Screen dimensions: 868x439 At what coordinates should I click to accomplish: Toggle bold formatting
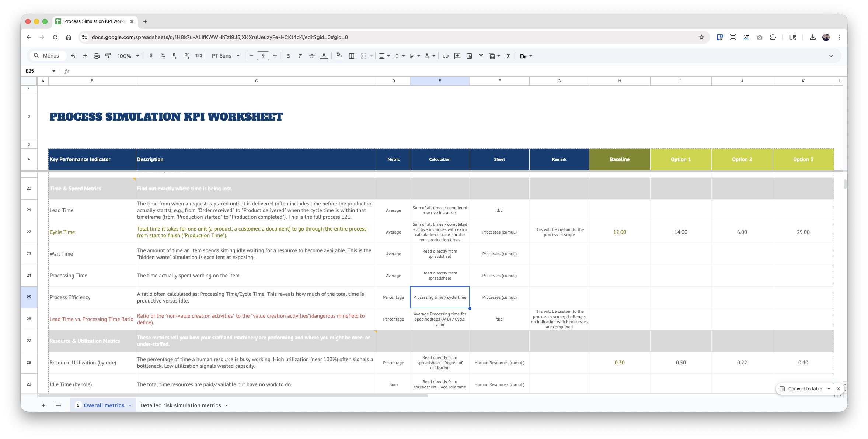pyautogui.click(x=288, y=56)
